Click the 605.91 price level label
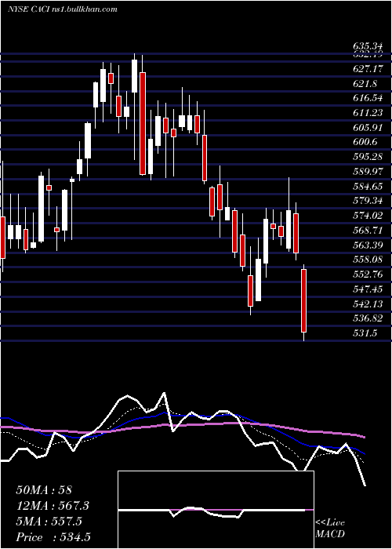This screenshot has width=392, height=549. pos(368,128)
